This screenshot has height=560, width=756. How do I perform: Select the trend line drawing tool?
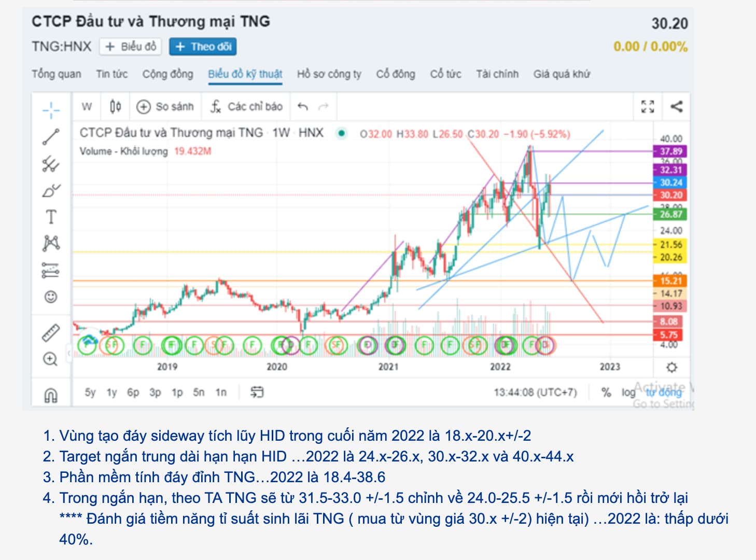coord(51,137)
